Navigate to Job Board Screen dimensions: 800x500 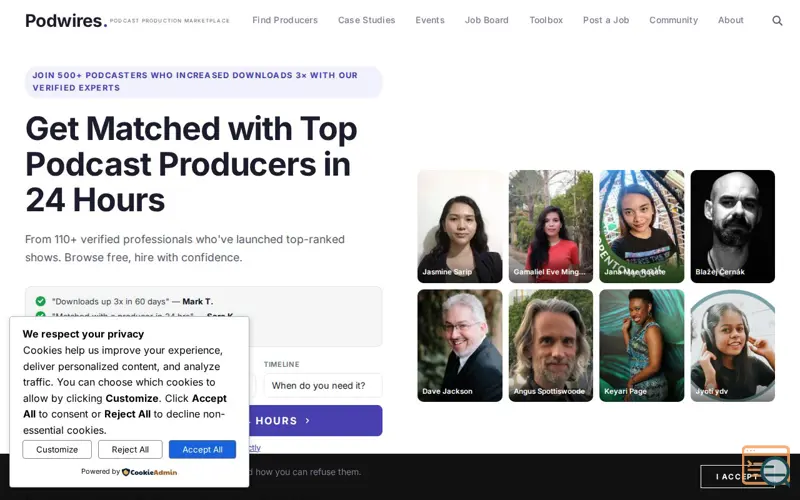point(486,20)
